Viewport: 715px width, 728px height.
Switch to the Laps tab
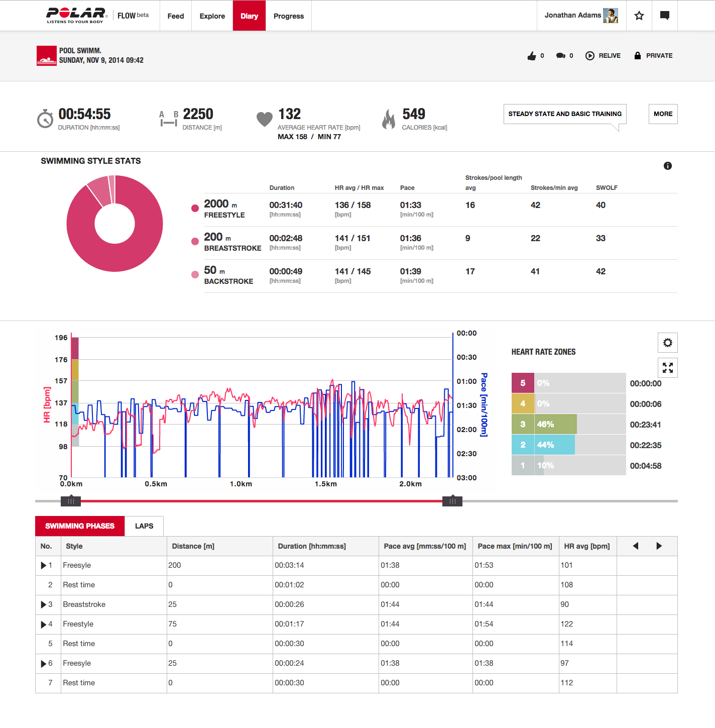[x=144, y=526]
